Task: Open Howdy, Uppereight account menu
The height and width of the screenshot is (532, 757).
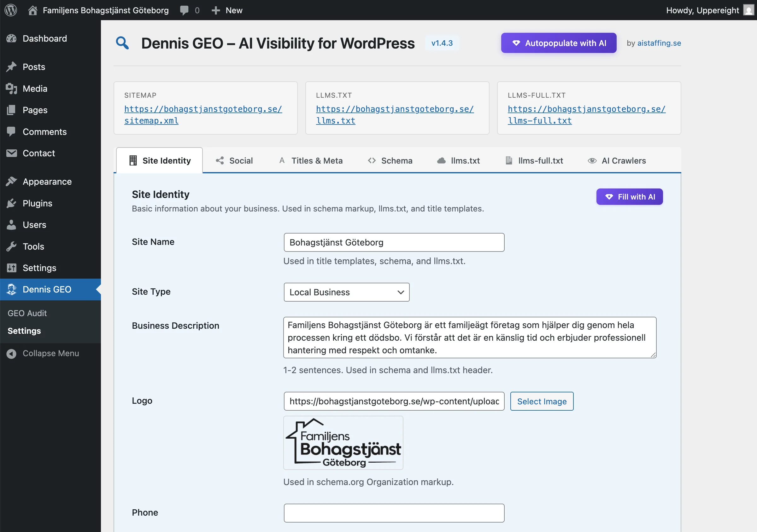Action: tap(702, 10)
